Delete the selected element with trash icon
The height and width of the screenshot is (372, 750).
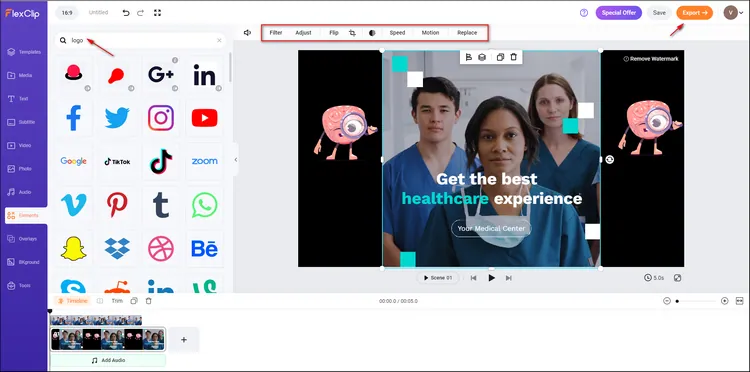pyautogui.click(x=514, y=57)
